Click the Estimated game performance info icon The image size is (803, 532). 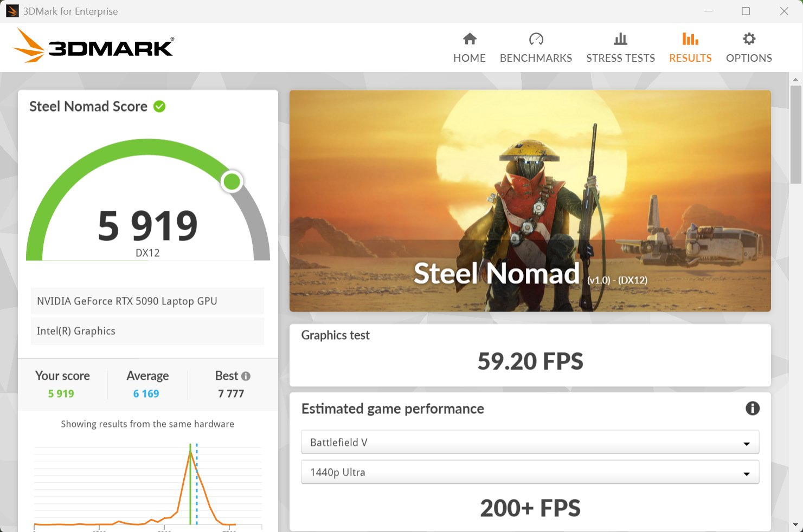tap(753, 408)
